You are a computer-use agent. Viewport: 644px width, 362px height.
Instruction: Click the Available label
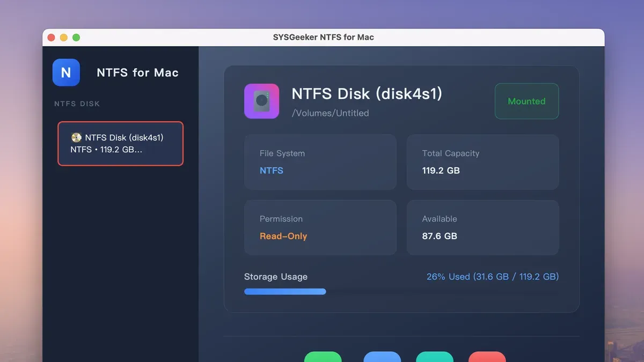(x=440, y=219)
